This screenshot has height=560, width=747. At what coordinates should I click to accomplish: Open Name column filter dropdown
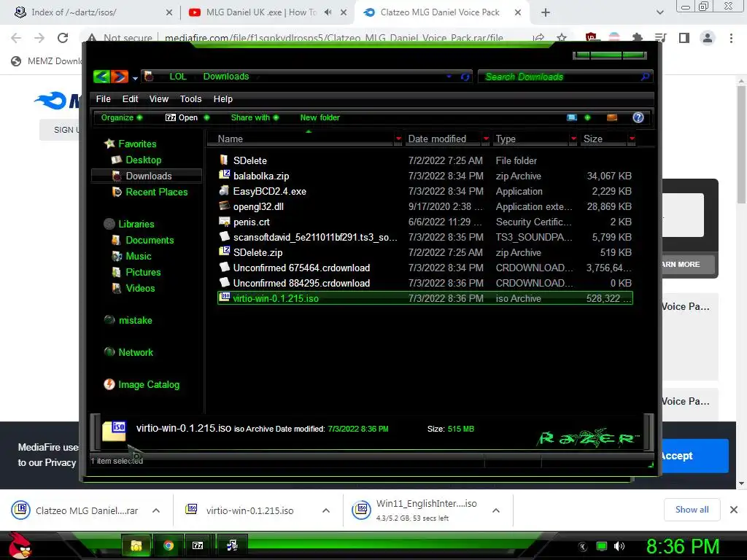(x=398, y=139)
